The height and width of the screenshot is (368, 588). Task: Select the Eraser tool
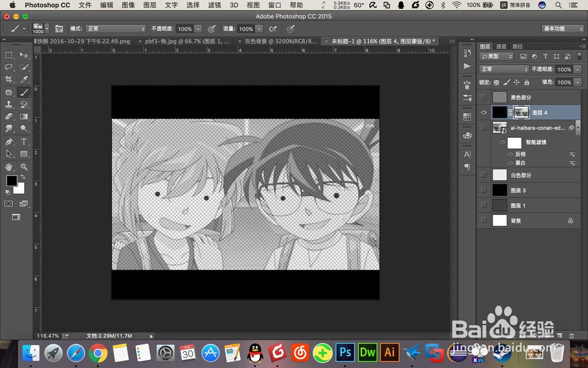click(x=9, y=117)
